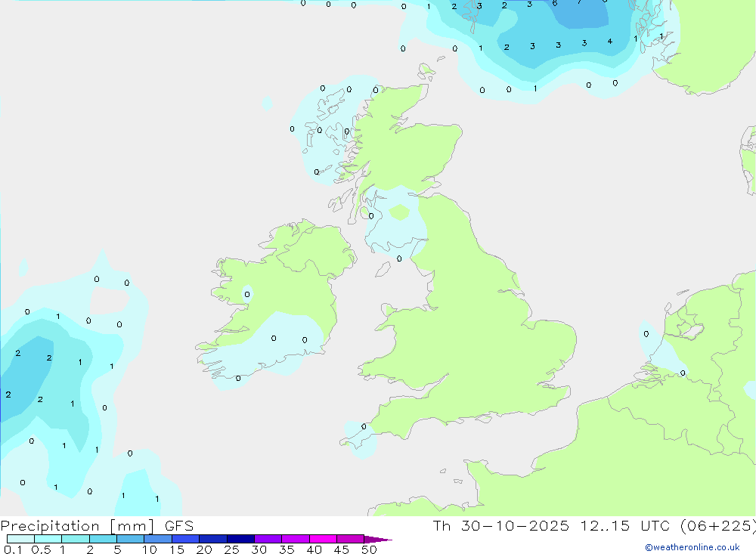Select the 35–40 mm purple legend swatch
The image size is (756, 554).
click(x=295, y=539)
